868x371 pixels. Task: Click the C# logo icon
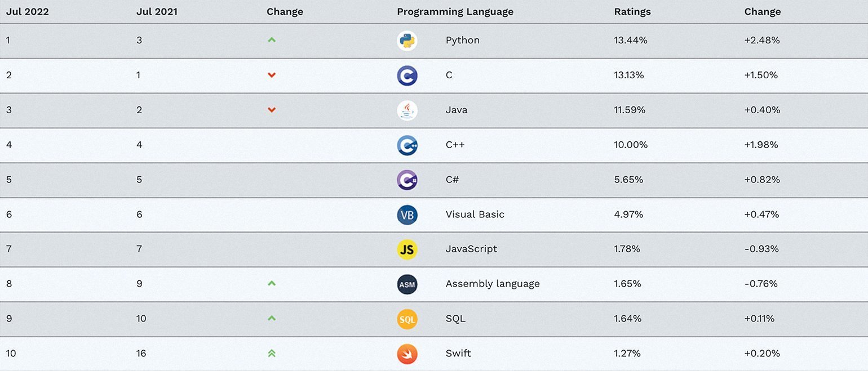point(407,180)
